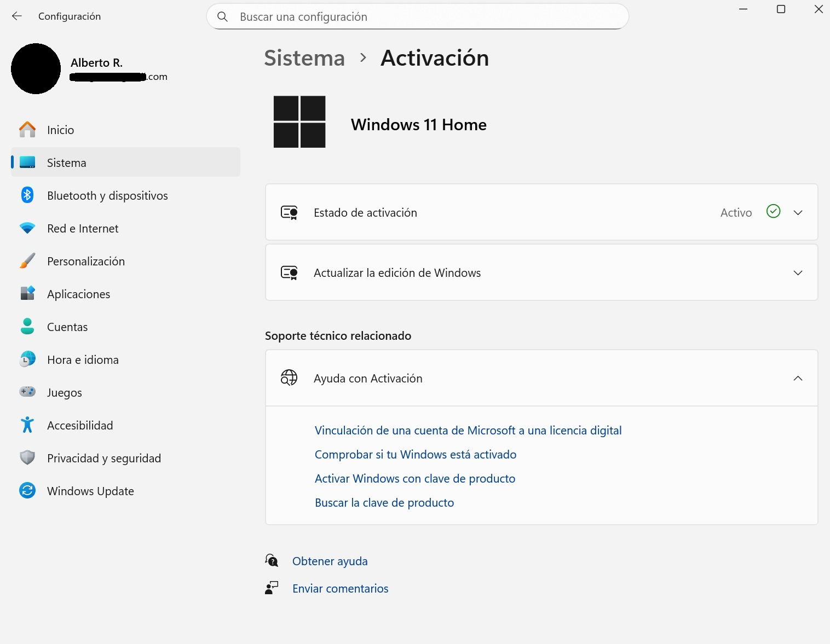Select the Privacidad y seguridad shield icon
The height and width of the screenshot is (644, 830).
27,457
